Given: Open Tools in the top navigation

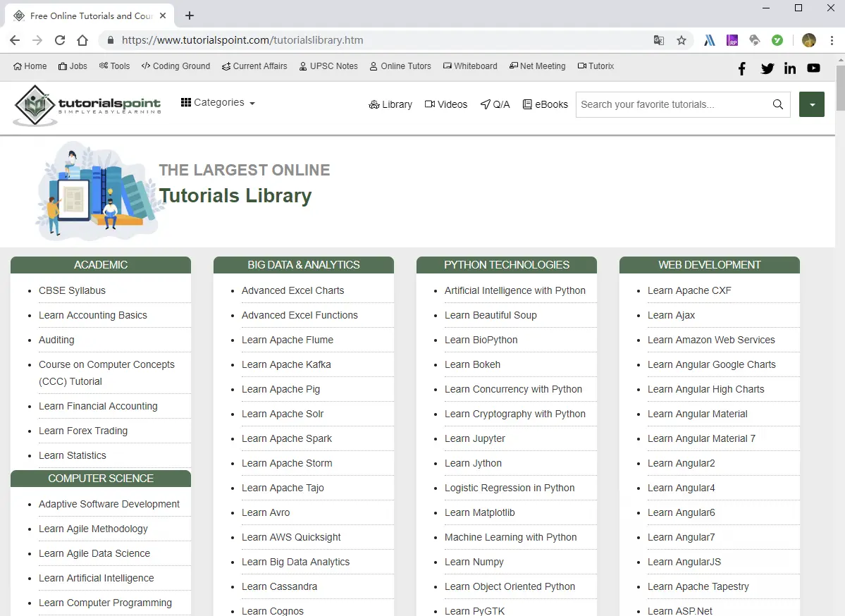Looking at the screenshot, I should click(x=115, y=66).
